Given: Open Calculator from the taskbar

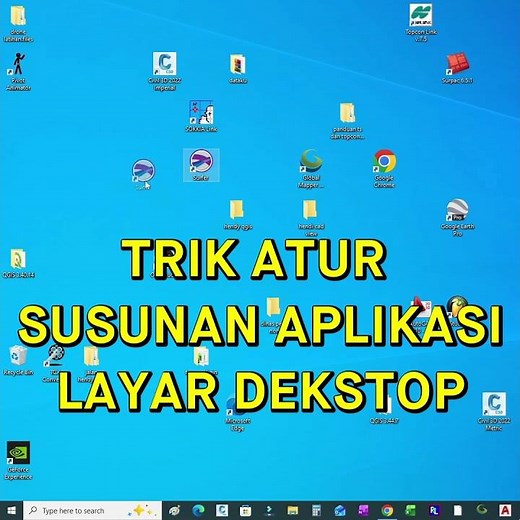Looking at the screenshot, I should click(316, 510).
